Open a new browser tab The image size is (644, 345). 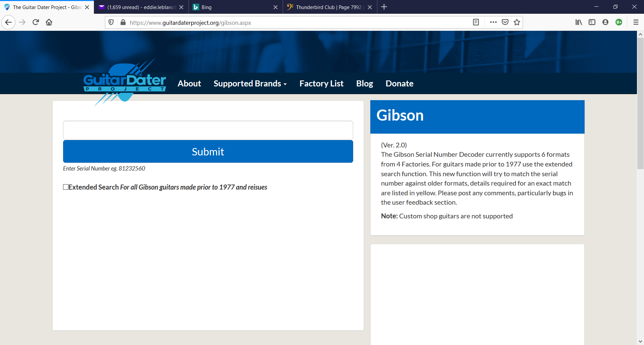(384, 7)
